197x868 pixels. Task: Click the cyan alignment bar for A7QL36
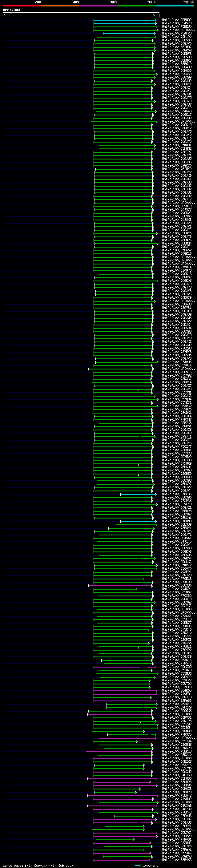138,494
